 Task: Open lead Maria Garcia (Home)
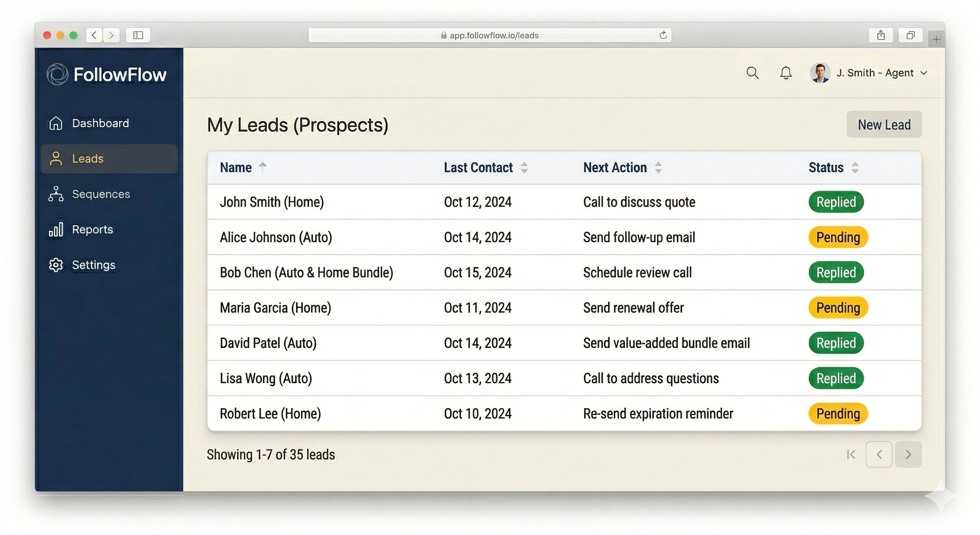(275, 308)
